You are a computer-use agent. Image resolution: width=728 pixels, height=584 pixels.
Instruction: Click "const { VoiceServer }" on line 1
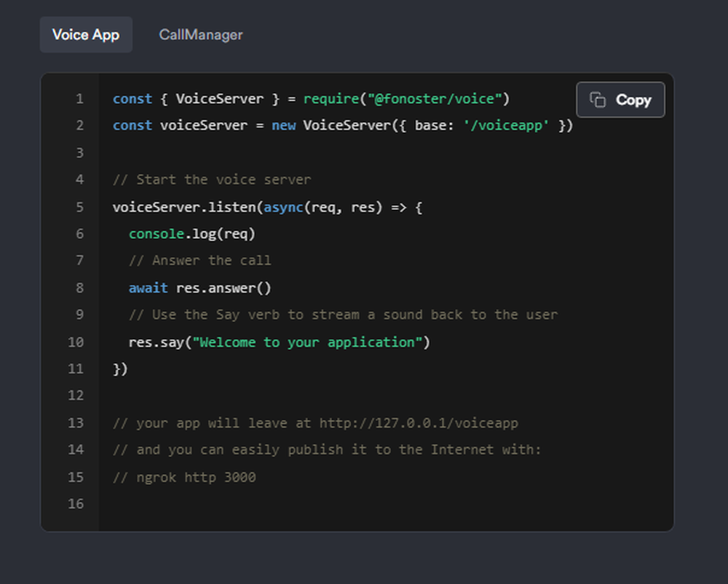point(197,99)
